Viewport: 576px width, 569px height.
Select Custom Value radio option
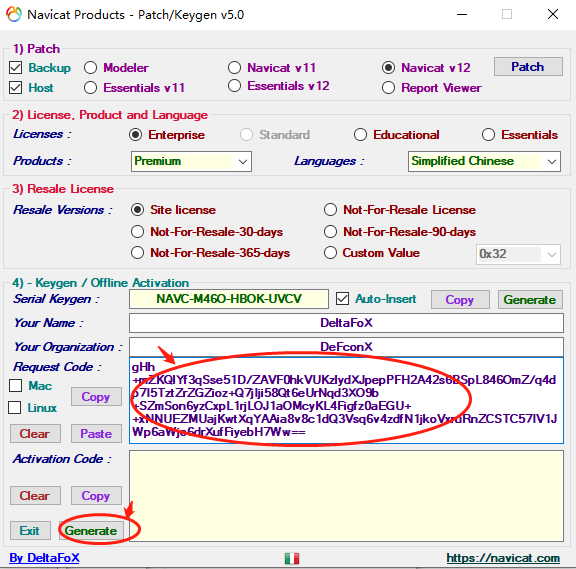pyautogui.click(x=330, y=253)
